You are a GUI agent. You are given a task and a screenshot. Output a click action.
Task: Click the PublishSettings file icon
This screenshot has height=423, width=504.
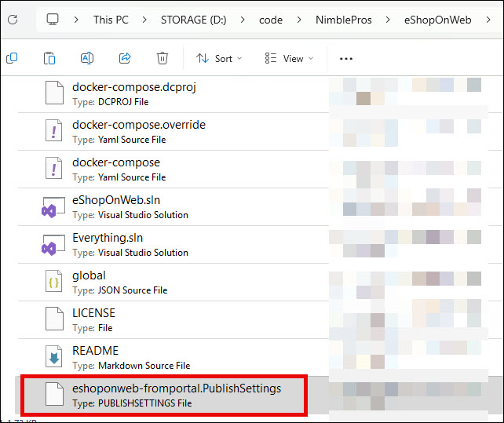click(54, 394)
